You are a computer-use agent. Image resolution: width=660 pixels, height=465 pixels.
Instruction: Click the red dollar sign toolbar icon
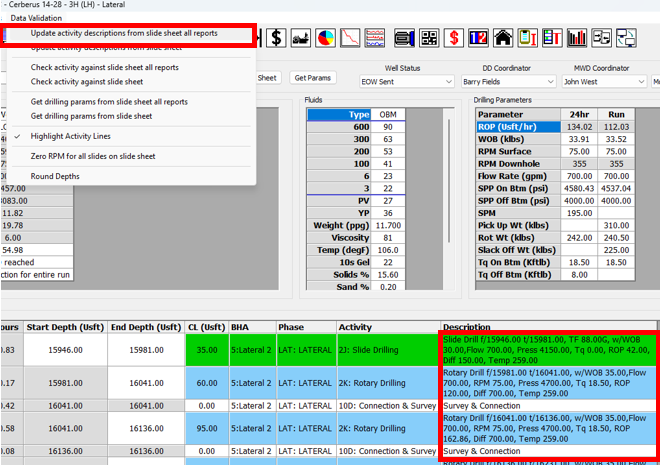pos(454,38)
